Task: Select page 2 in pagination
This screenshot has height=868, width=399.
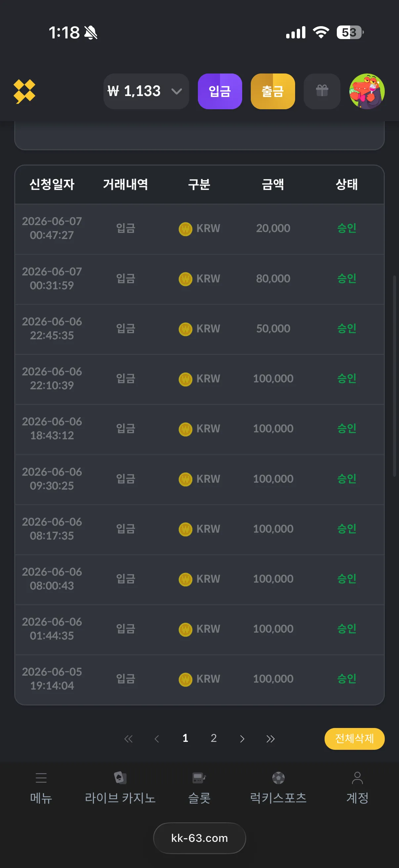Action: tap(213, 738)
